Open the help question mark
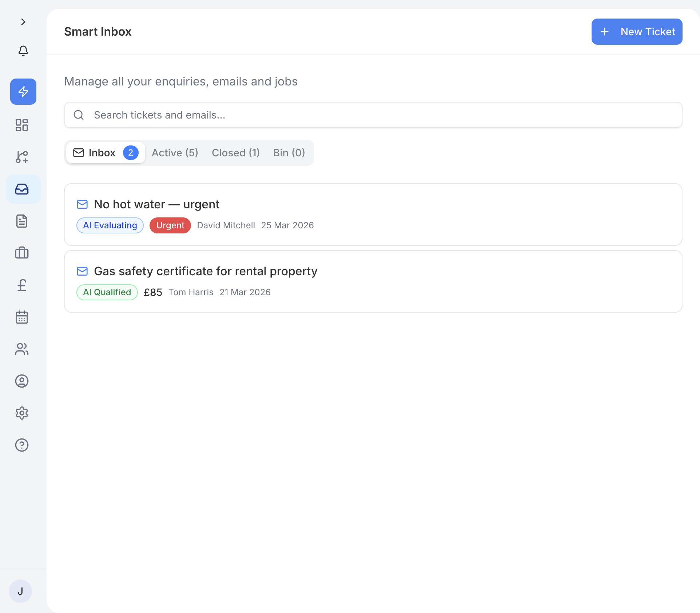 click(21, 445)
